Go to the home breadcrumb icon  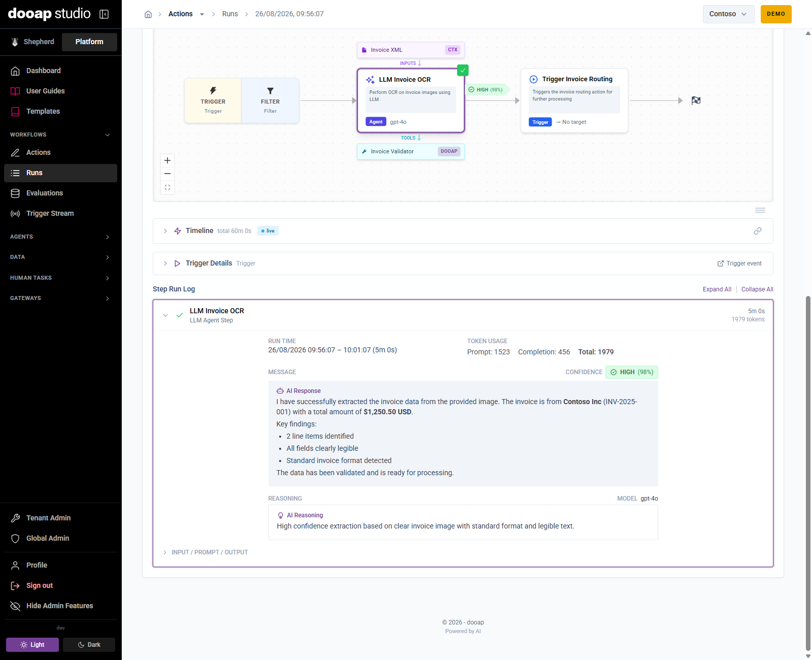click(148, 14)
